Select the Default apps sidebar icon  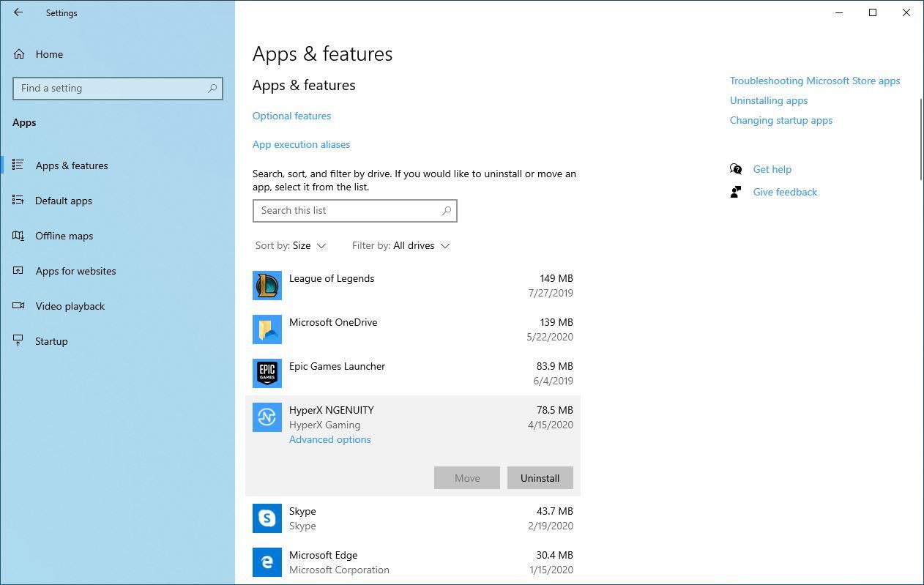click(x=18, y=200)
